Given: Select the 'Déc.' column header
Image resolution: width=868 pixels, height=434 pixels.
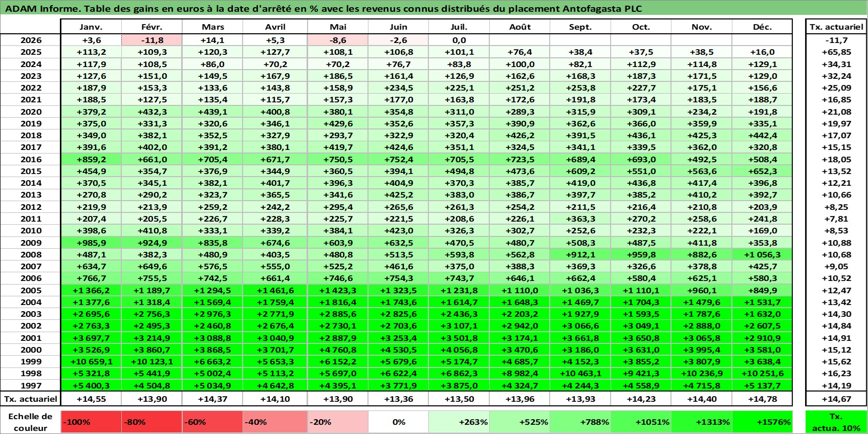Looking at the screenshot, I should (762, 27).
